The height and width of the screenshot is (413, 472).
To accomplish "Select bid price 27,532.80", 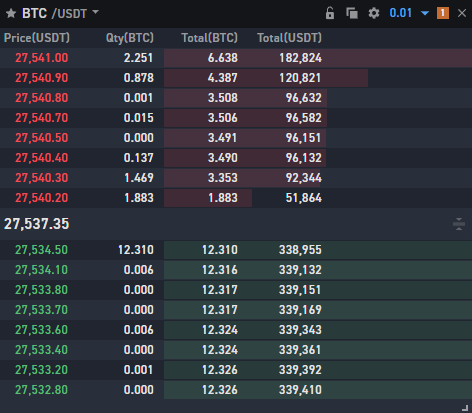I will [x=42, y=390].
